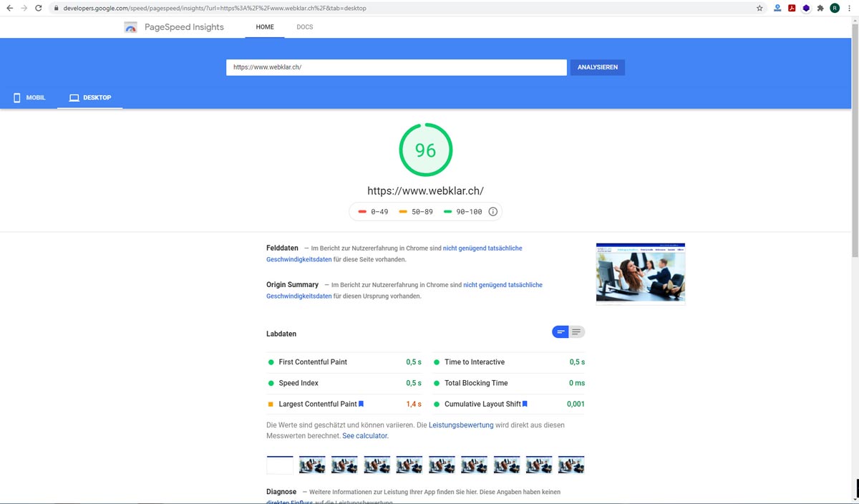The image size is (859, 504).
Task: Switch to the MOBIL results tab
Action: click(x=29, y=97)
